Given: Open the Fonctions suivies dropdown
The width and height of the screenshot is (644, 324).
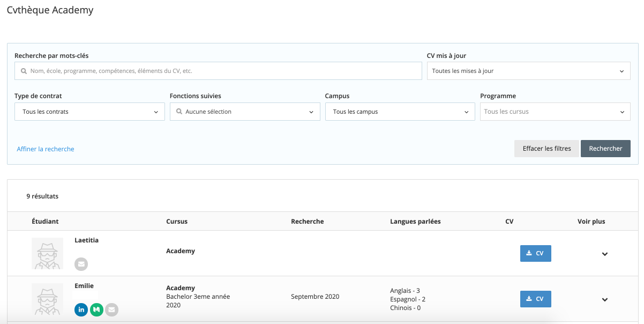Looking at the screenshot, I should point(244,112).
